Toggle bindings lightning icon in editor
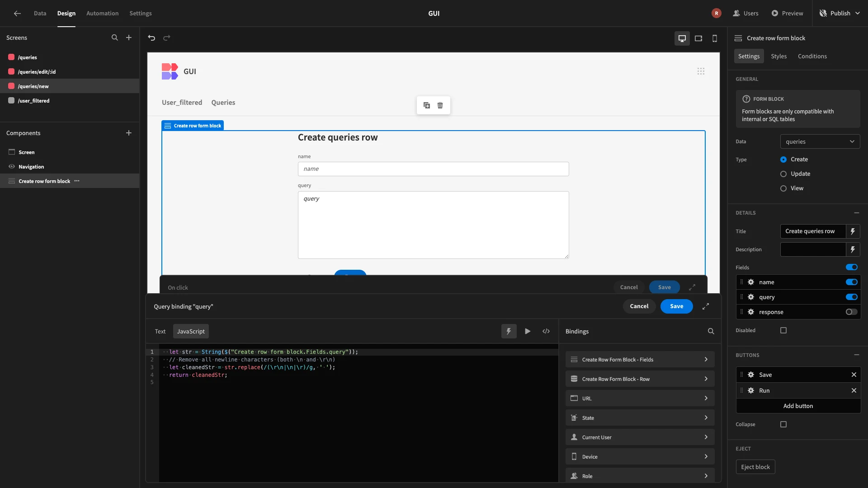Viewport: 868px width, 488px height. [x=509, y=331]
